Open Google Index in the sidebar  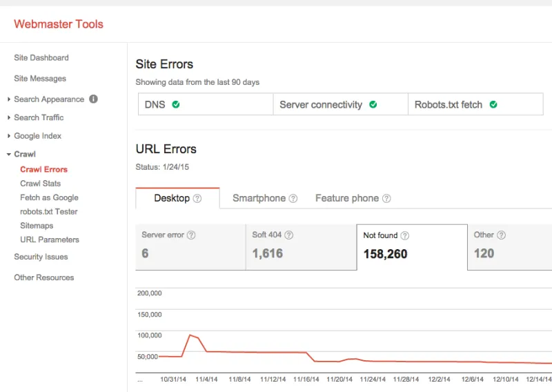(x=37, y=136)
